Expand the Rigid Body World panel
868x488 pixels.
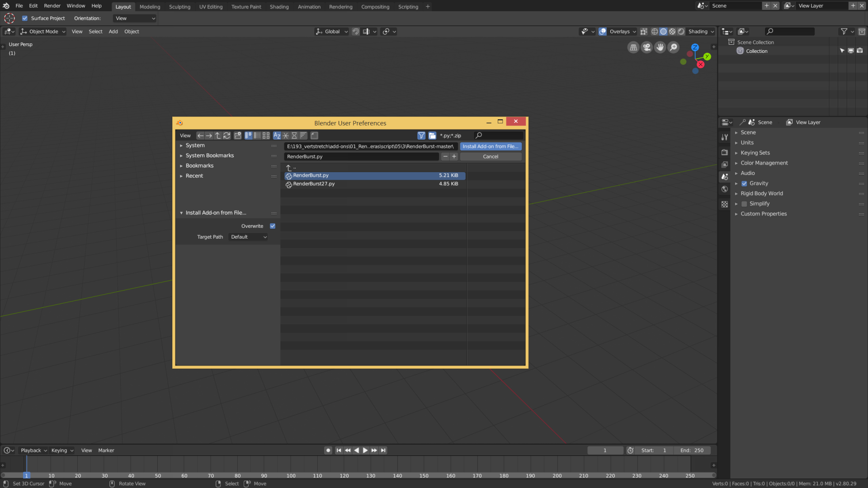tap(761, 193)
